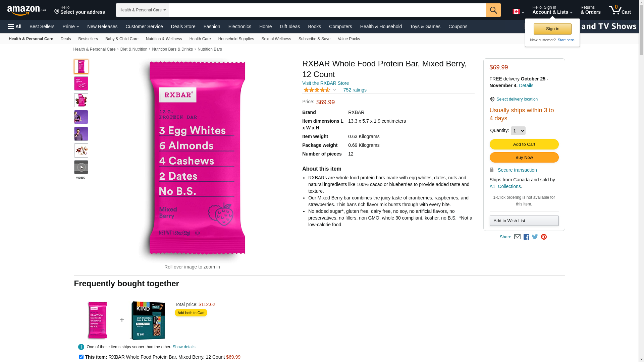Select the second product image thumbnail
644x362 pixels.
pos(81,83)
